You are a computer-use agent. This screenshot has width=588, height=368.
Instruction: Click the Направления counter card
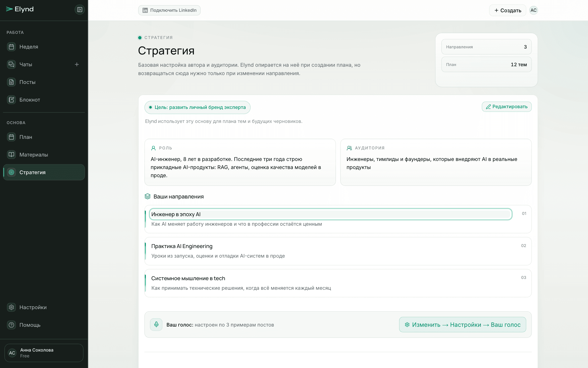pos(487,47)
